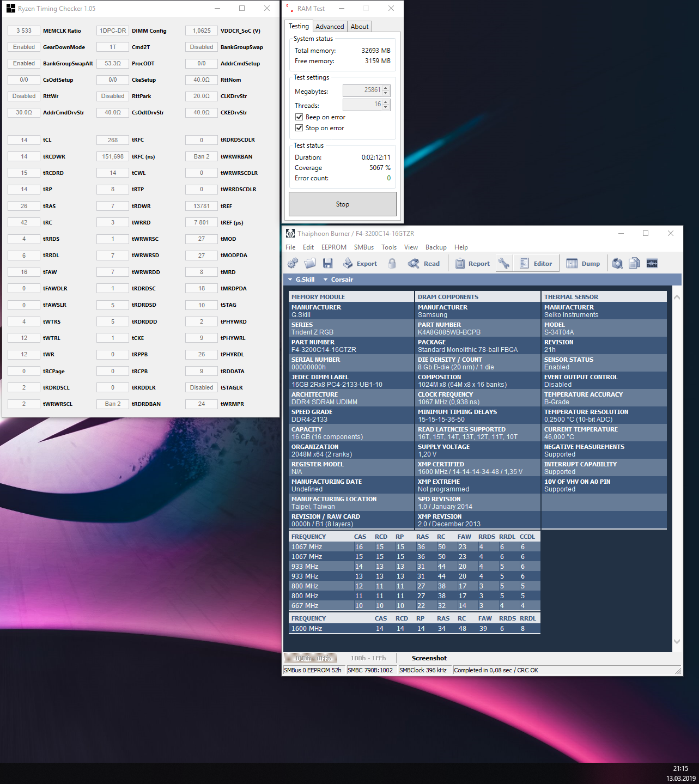Switch to the About tab in RAM Test
699x784 pixels.
point(360,27)
